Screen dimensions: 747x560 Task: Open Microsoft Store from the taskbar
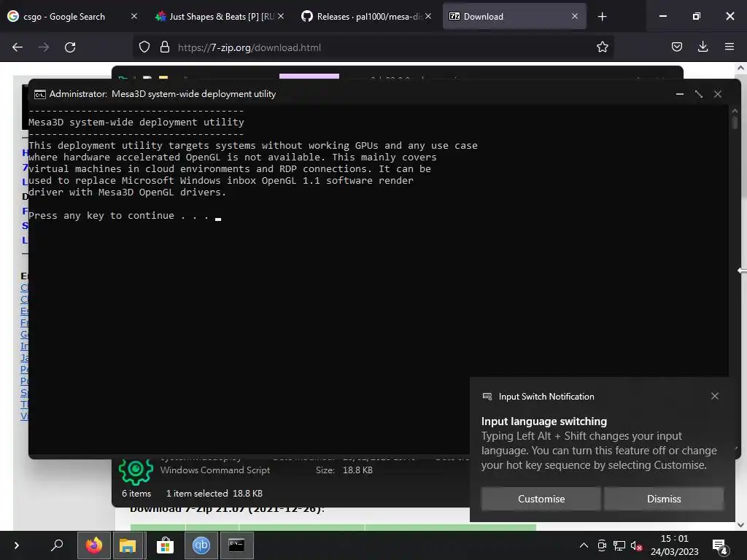pos(165,545)
